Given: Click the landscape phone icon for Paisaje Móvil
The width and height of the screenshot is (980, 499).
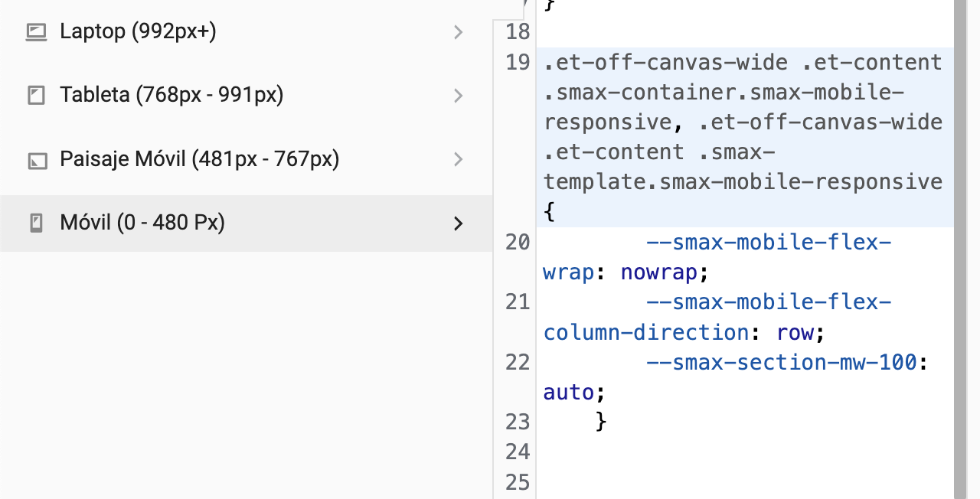Looking at the screenshot, I should 35,160.
